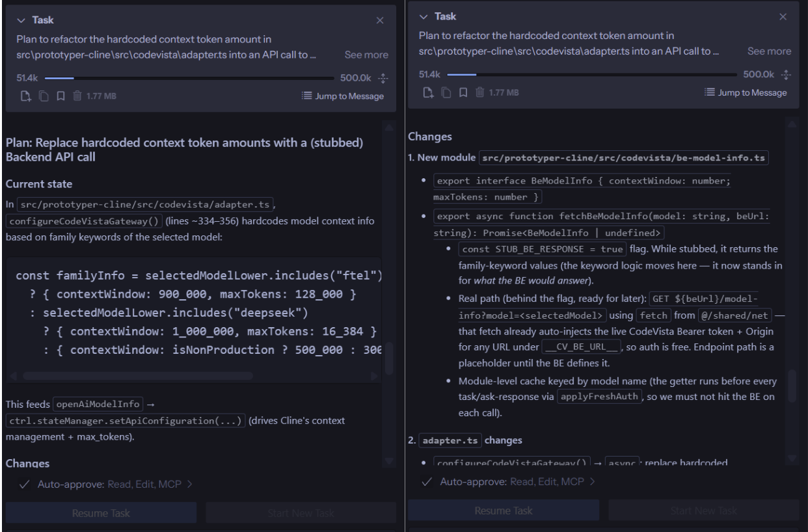Viewport: 808px width, 532px height.
Task: Click the right panel context usage progress bar
Action: pos(593,73)
